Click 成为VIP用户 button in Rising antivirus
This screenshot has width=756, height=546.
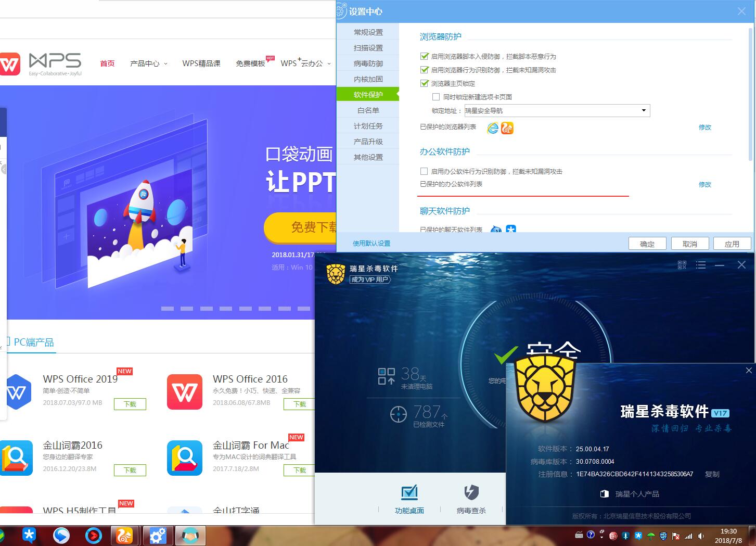tap(370, 280)
